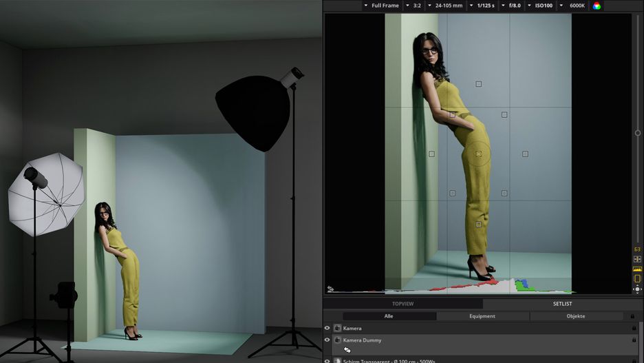Open the 24-105 mm lens dropdown
The image size is (644, 363).
(445, 6)
